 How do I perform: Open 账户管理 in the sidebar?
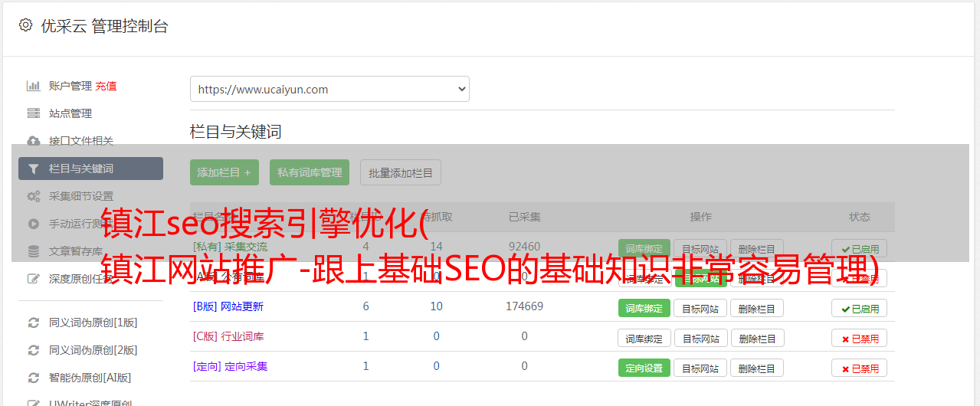coord(70,86)
